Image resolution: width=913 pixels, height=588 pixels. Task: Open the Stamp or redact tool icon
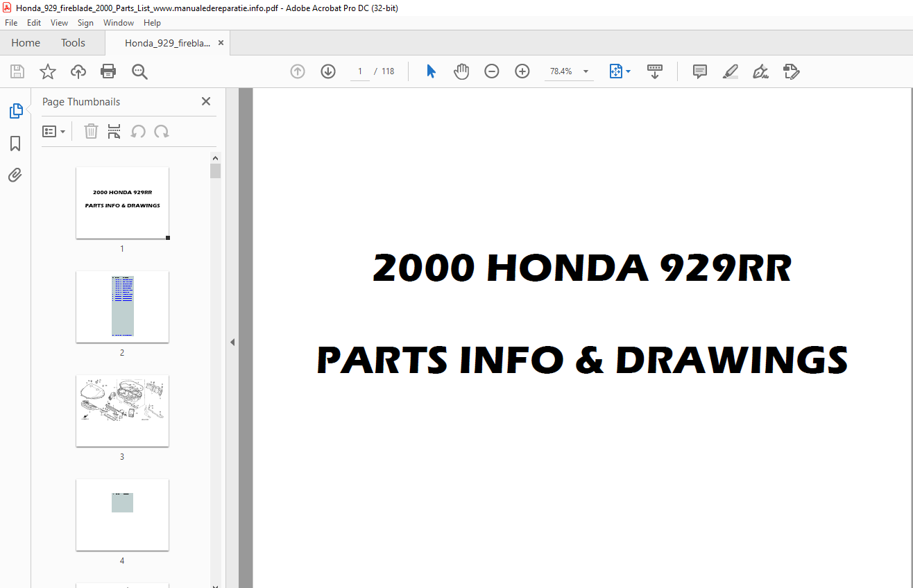pyautogui.click(x=791, y=71)
